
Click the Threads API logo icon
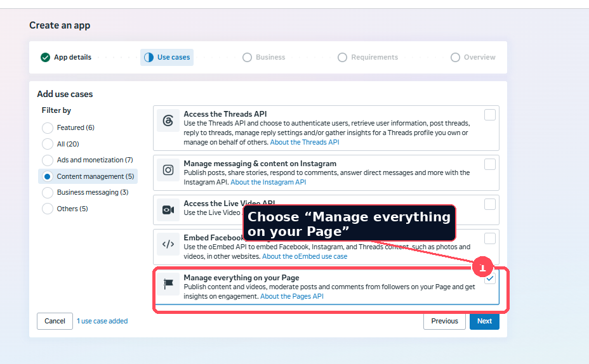tap(168, 120)
